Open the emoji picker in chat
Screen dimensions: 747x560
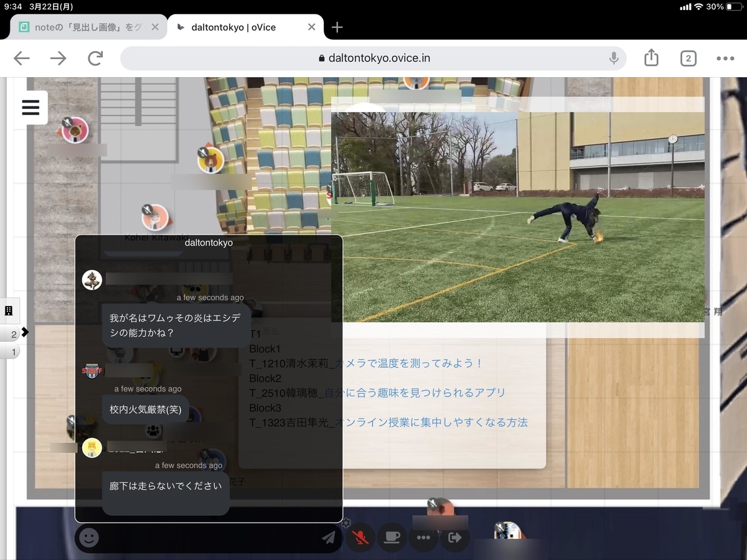point(89,538)
